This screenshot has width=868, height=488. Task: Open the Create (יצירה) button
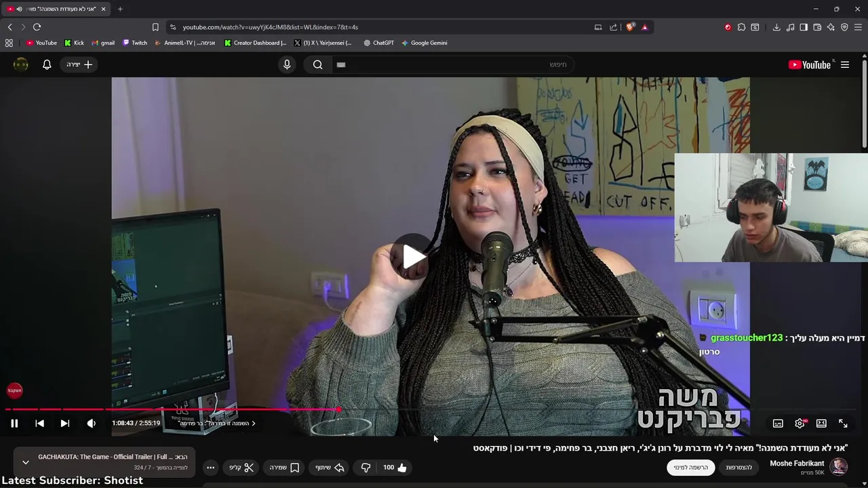[x=79, y=64]
